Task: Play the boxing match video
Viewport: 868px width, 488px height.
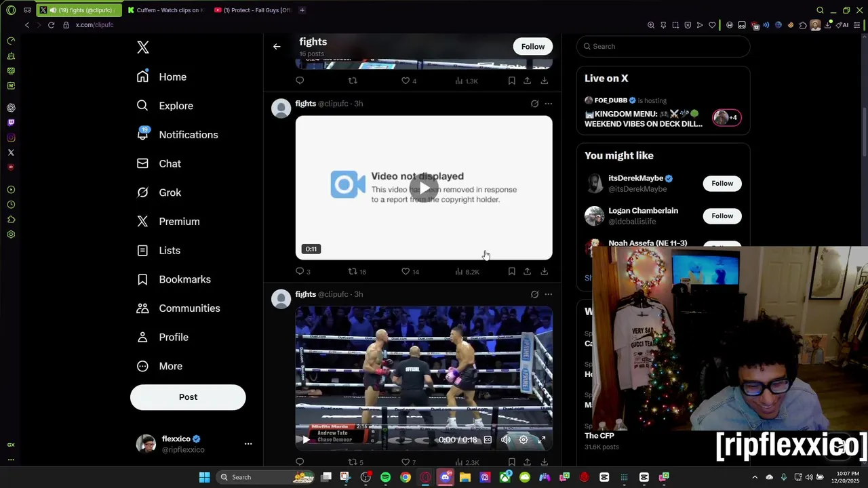Action: pyautogui.click(x=306, y=440)
